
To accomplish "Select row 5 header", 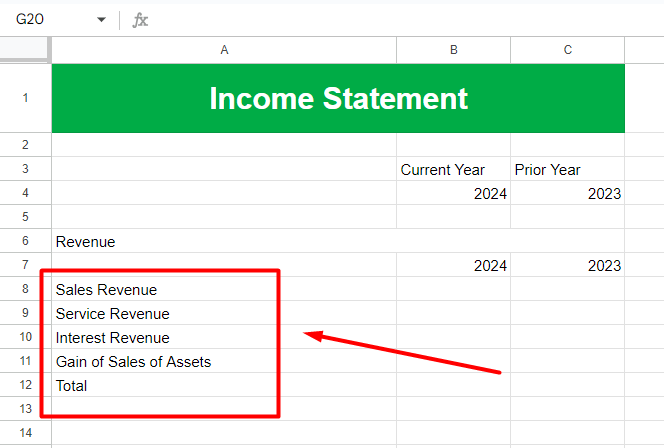I will [x=25, y=217].
